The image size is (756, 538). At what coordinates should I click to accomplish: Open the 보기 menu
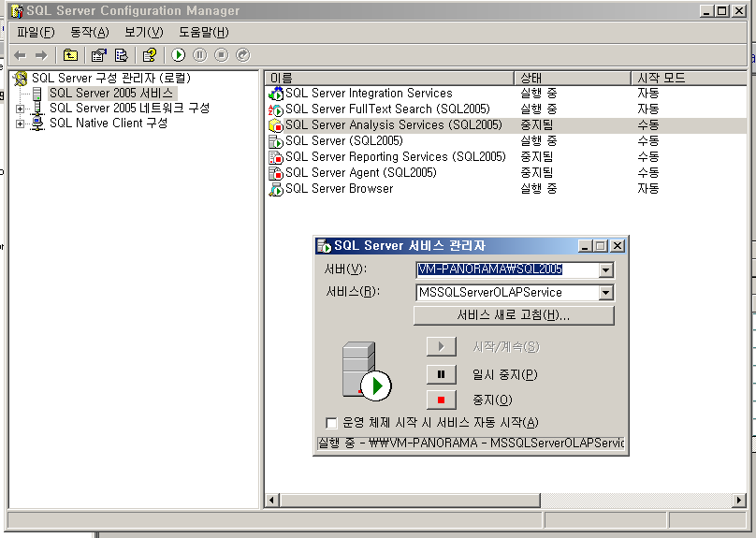coord(144,33)
